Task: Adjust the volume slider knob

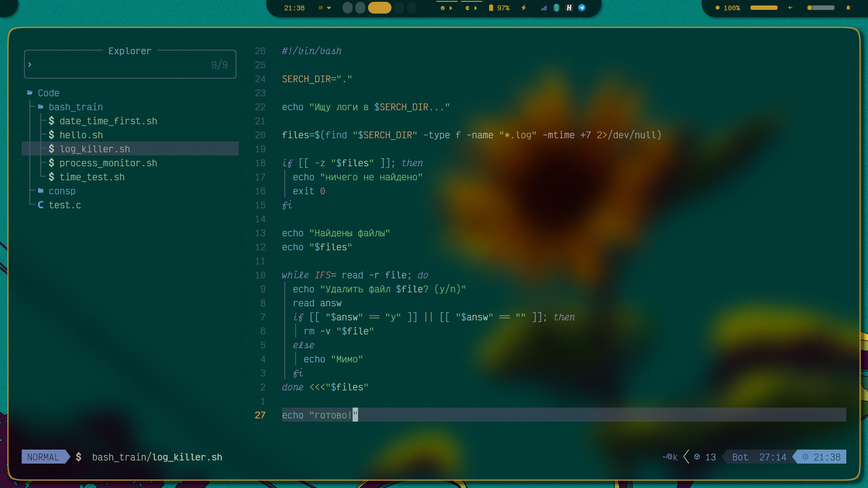Action: click(810, 8)
